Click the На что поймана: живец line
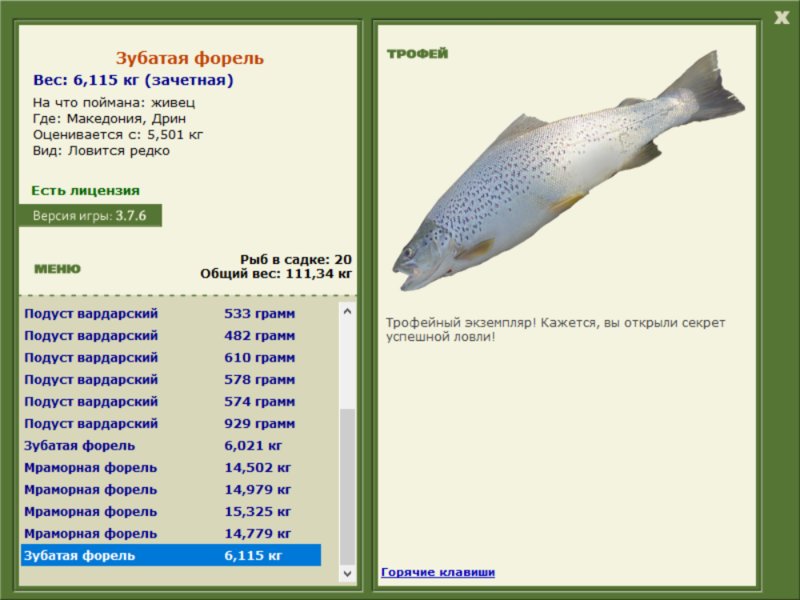 (114, 103)
